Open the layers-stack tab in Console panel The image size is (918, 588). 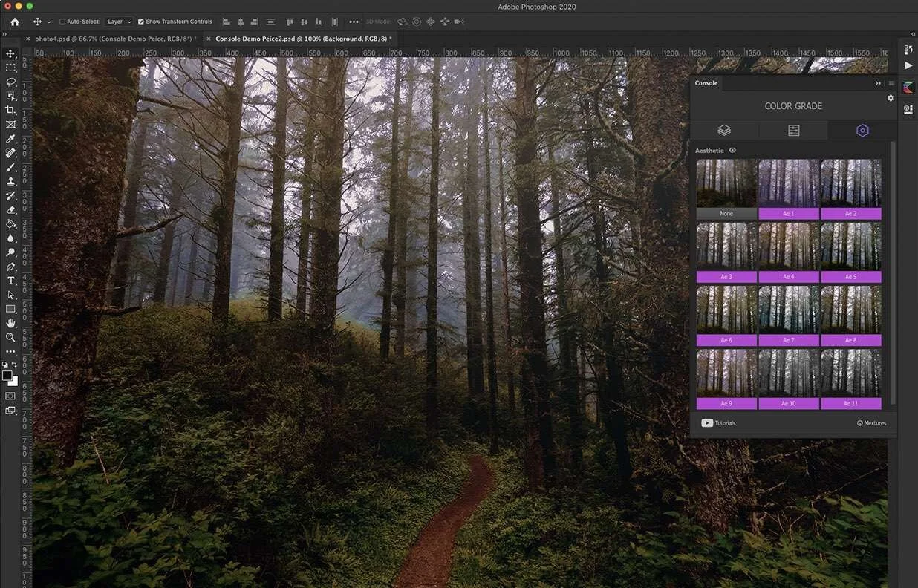click(x=724, y=130)
